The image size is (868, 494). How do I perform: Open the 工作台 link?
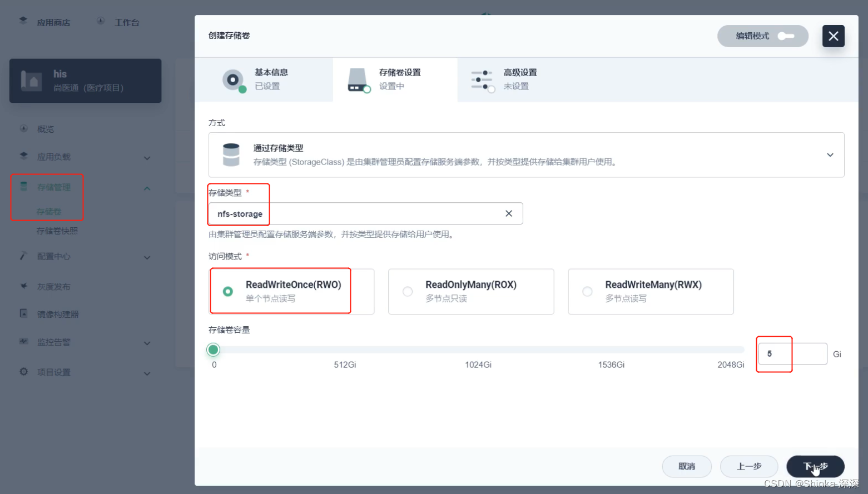click(x=127, y=22)
